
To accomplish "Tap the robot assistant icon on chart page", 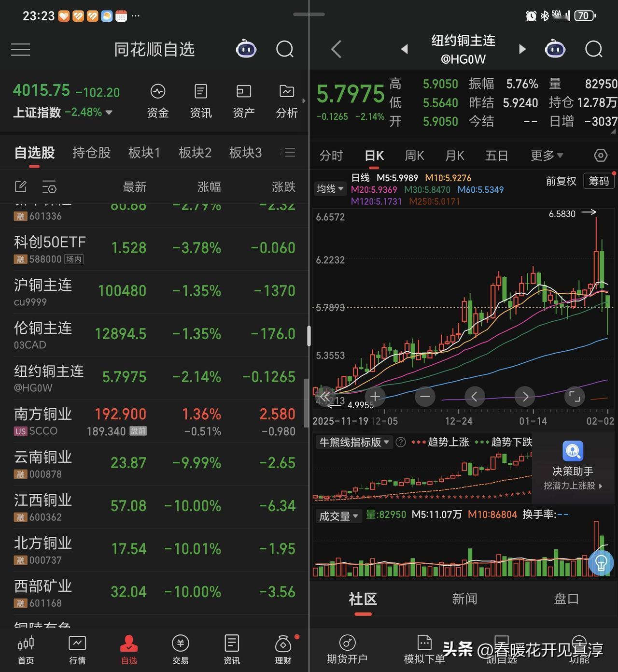I will [x=555, y=49].
